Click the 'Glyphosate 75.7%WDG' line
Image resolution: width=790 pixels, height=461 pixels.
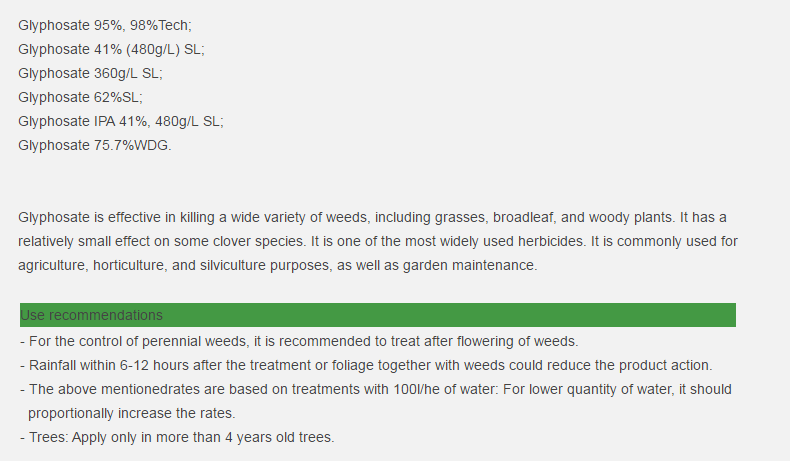click(95, 146)
